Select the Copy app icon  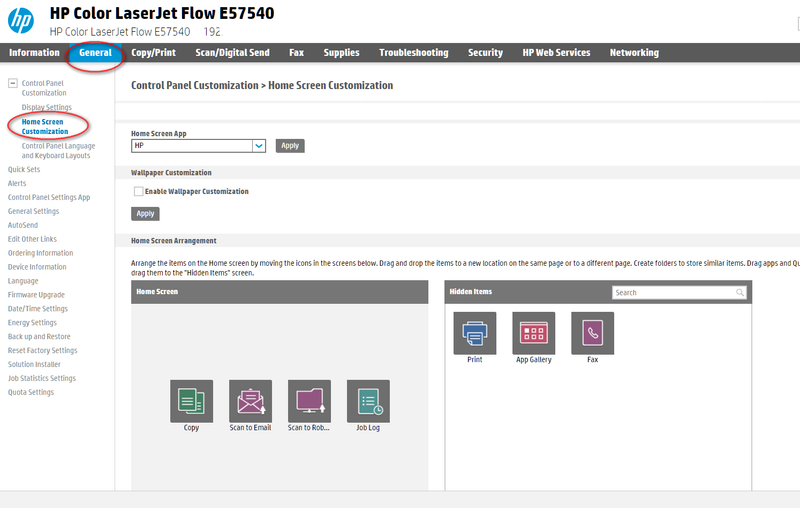[x=191, y=401]
